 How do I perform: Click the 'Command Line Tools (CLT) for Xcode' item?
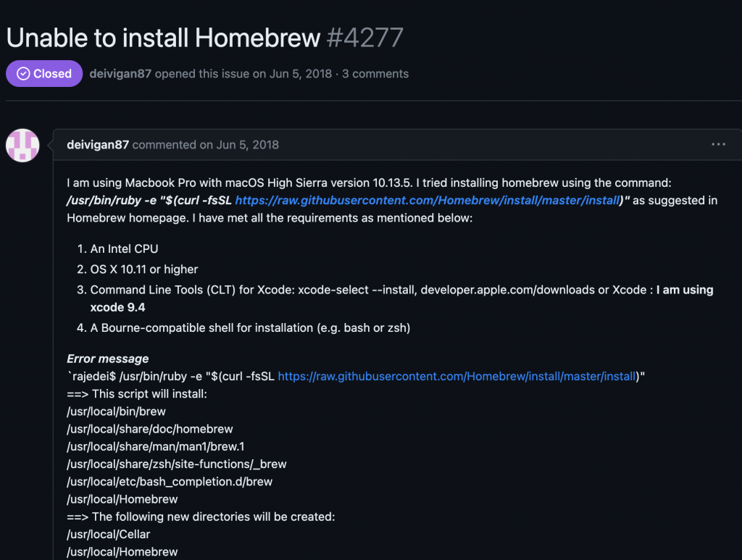pos(401,298)
